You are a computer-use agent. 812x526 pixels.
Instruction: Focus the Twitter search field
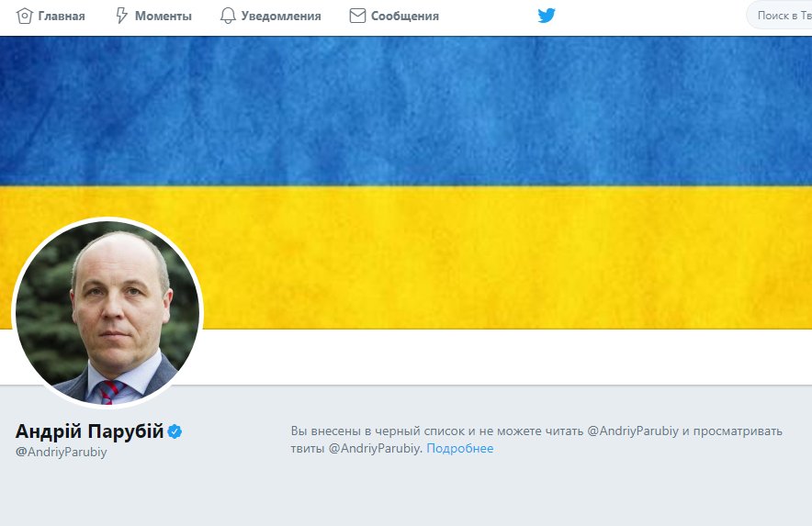coord(779,16)
